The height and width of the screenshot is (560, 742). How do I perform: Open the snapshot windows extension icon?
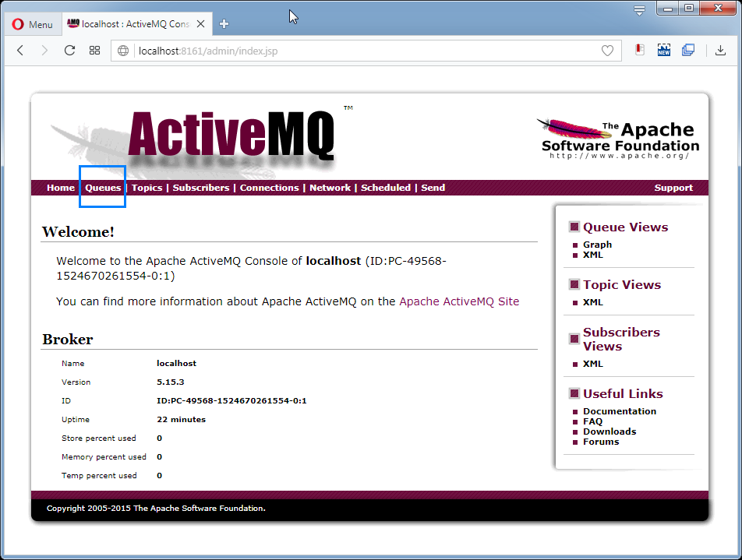pos(688,50)
